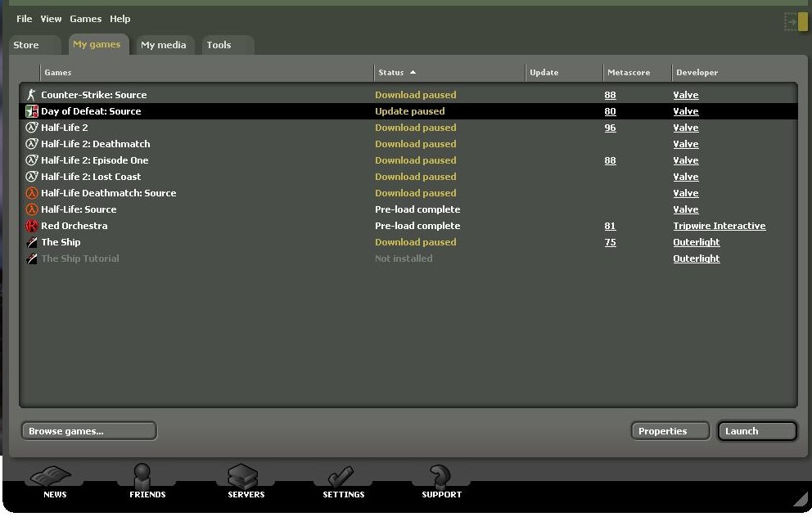This screenshot has width=812, height=517.
Task: Open the News section icon
Action: 52,475
